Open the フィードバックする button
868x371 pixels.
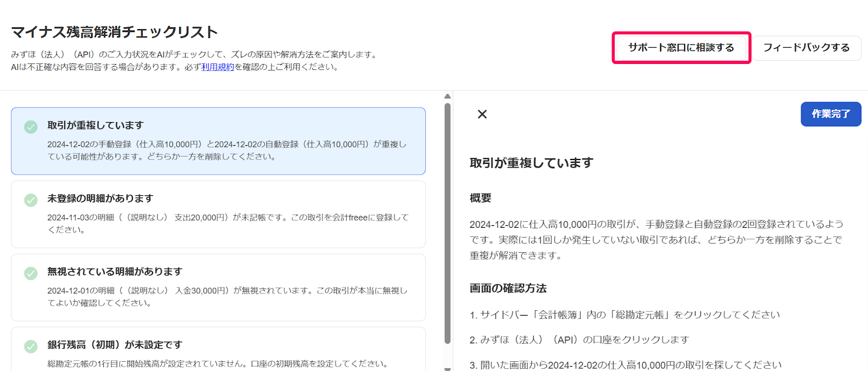click(x=807, y=48)
